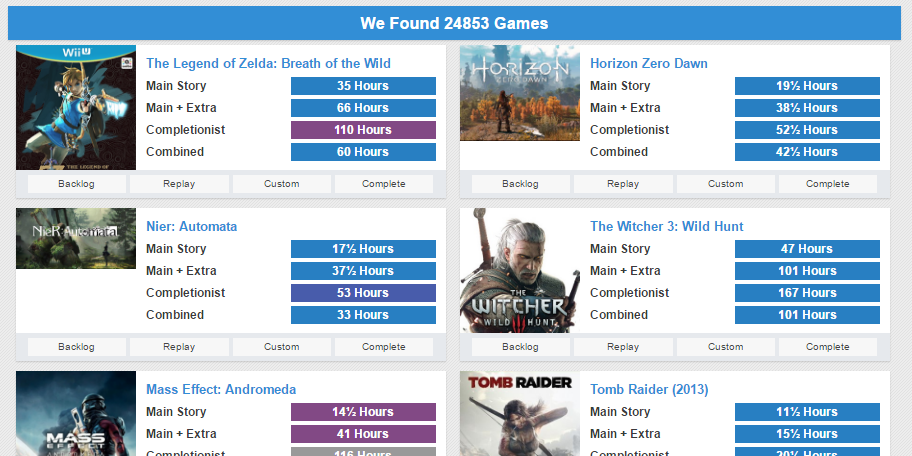Click Horizon Combined 42½ Hours bar
The width and height of the screenshot is (912, 456).
pyautogui.click(x=807, y=152)
